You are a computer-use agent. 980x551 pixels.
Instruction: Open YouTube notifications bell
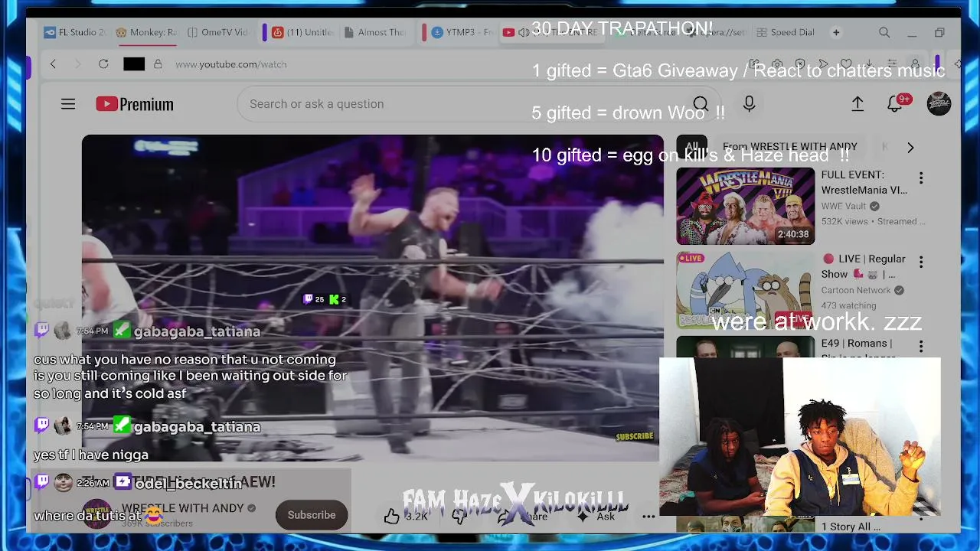click(x=894, y=104)
